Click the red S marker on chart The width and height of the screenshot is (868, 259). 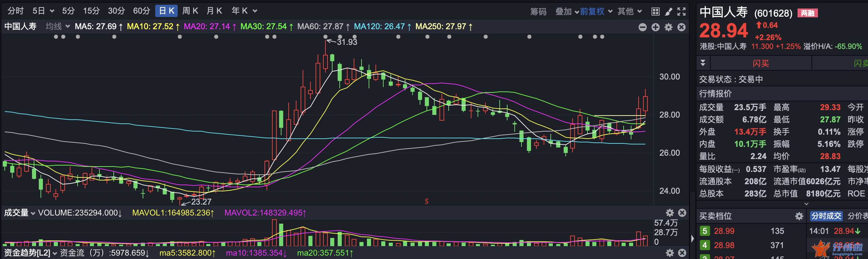point(427,202)
